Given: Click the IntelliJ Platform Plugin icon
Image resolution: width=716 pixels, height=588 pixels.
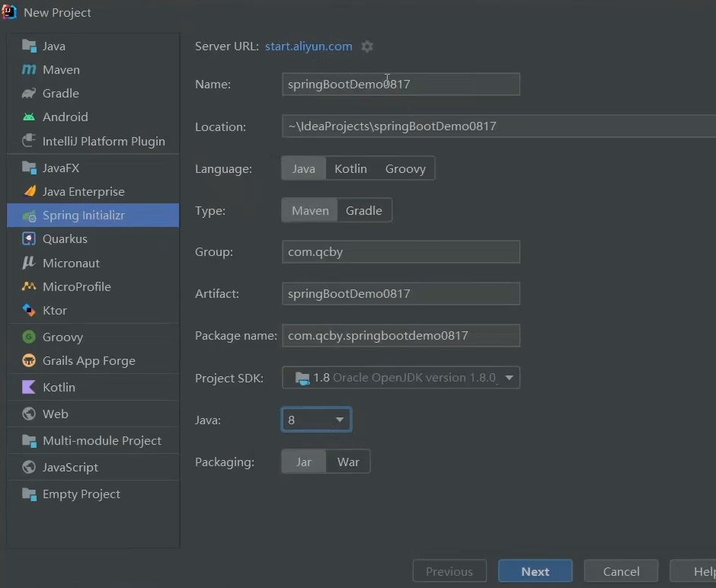Looking at the screenshot, I should (29, 141).
